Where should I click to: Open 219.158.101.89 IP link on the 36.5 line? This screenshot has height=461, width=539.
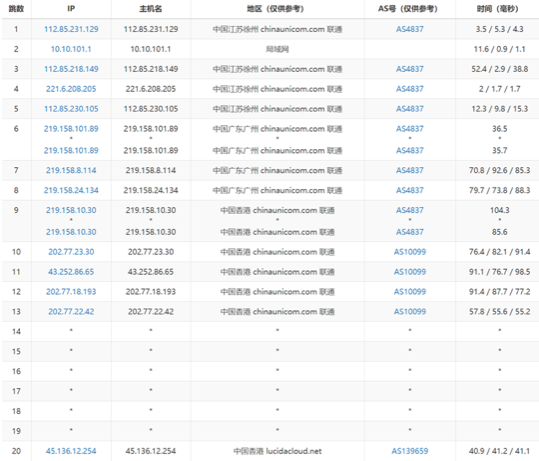(x=71, y=129)
